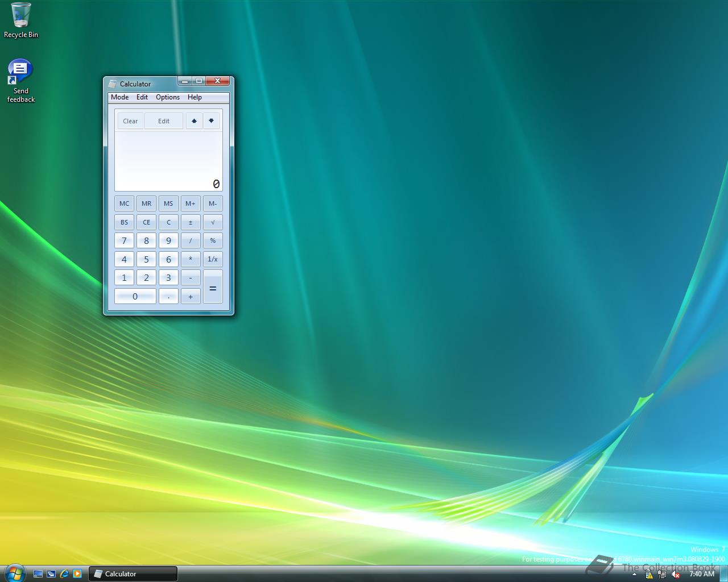Click the MS memory store key
The image size is (728, 582).
pos(168,203)
